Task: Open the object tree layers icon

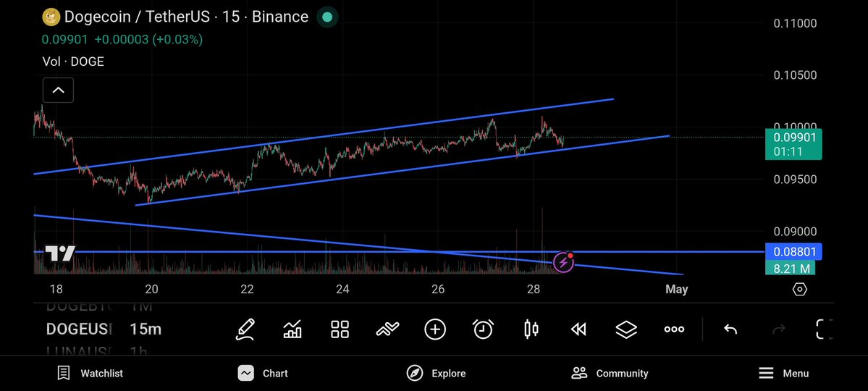Action: pos(626,329)
